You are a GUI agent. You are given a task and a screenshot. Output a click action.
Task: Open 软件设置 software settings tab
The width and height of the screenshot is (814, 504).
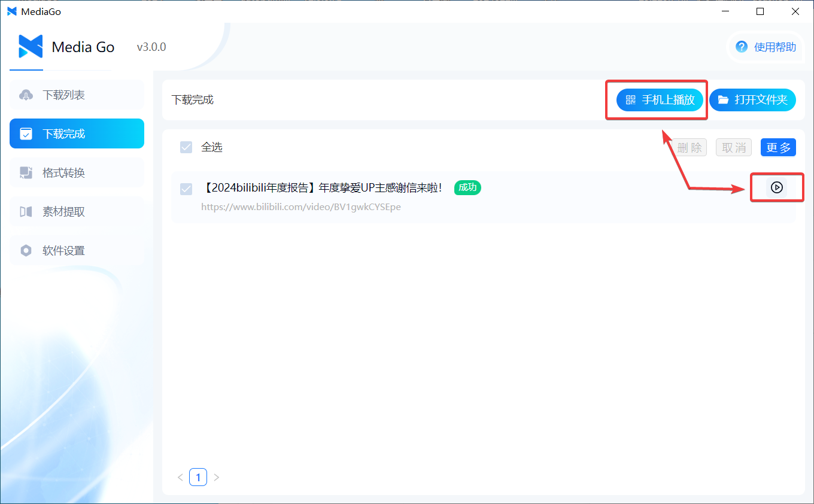coord(77,250)
